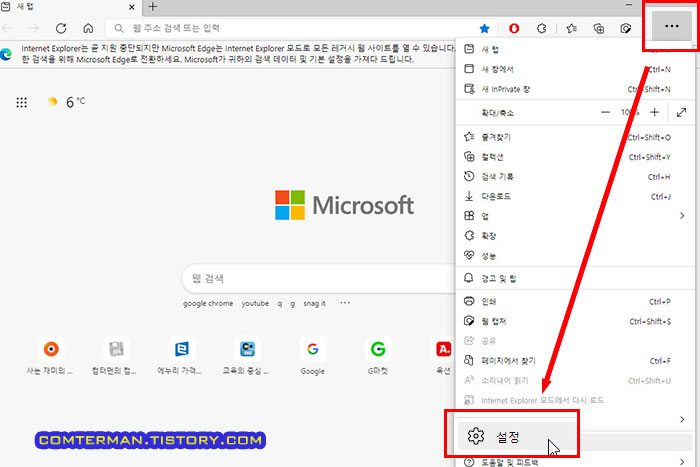The width and height of the screenshot is (700, 467).
Task: Open the app launcher grid icon
Action: tap(21, 103)
